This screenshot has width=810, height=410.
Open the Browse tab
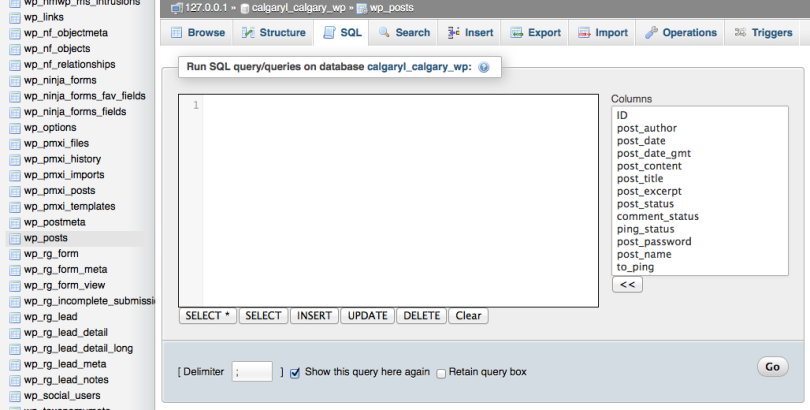click(x=198, y=33)
